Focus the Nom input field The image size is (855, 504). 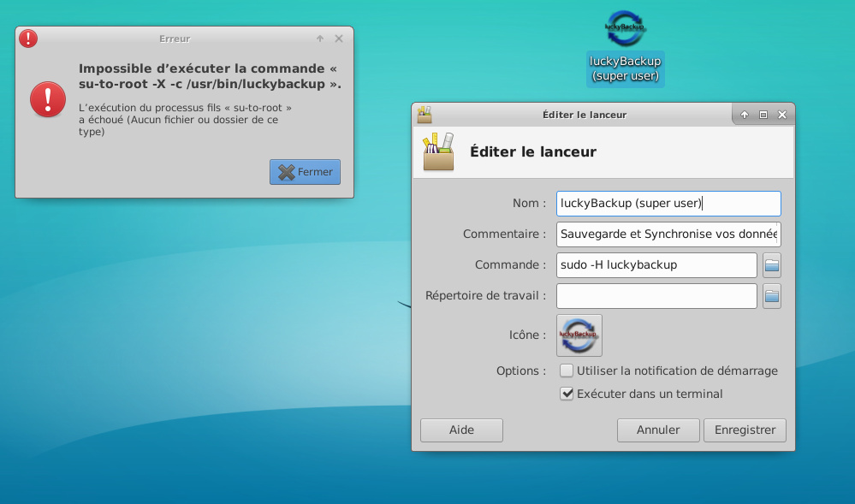(668, 204)
